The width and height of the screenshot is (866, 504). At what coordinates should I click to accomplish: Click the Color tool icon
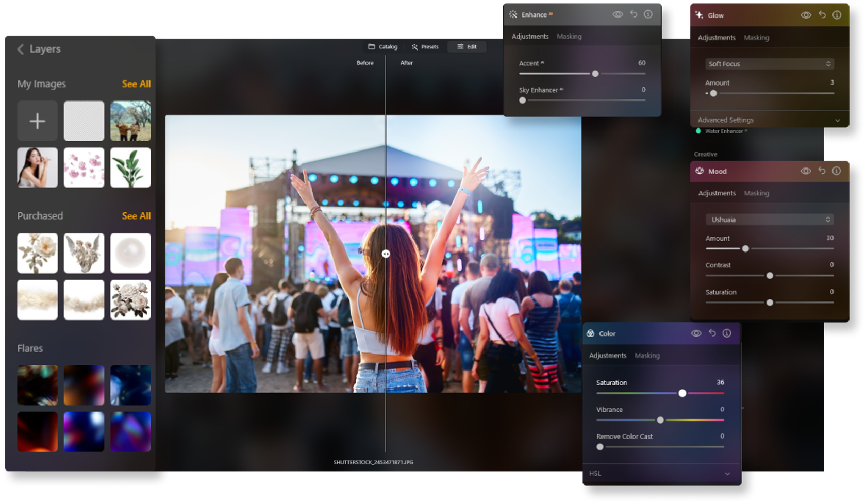click(590, 333)
